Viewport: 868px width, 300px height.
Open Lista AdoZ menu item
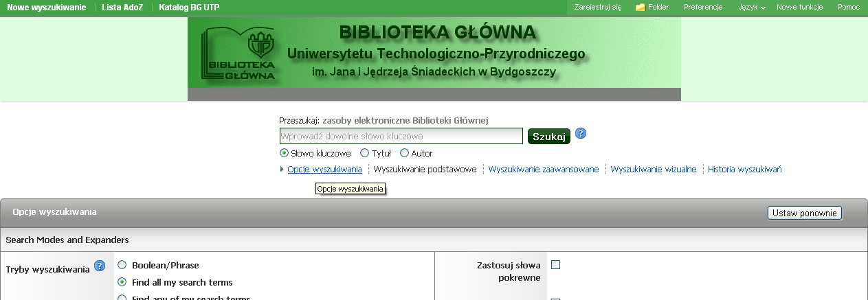point(122,7)
